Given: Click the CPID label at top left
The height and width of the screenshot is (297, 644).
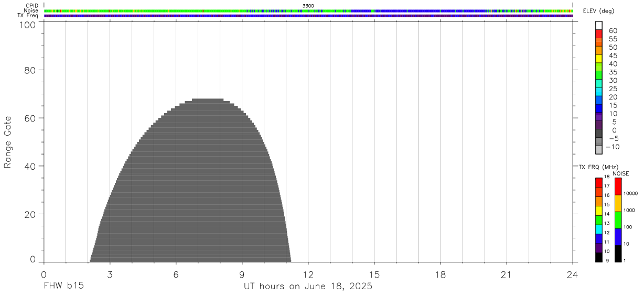Looking at the screenshot, I should tap(33, 6).
